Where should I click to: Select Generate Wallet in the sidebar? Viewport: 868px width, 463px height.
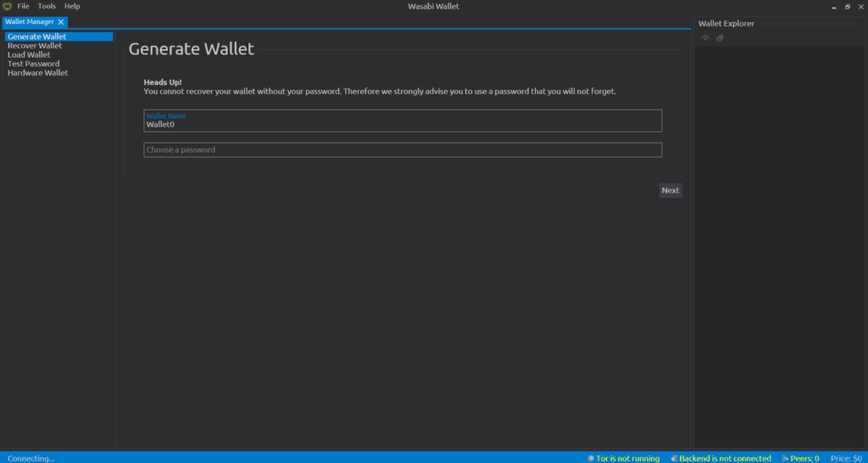point(58,36)
